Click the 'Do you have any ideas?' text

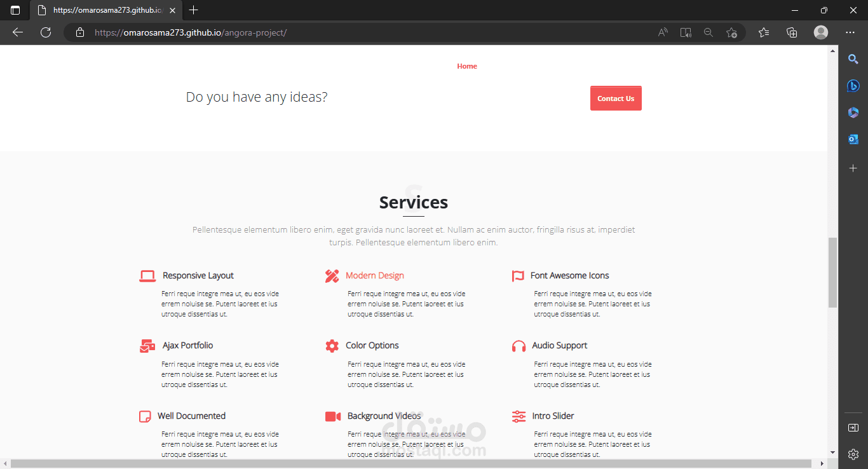pos(257,97)
